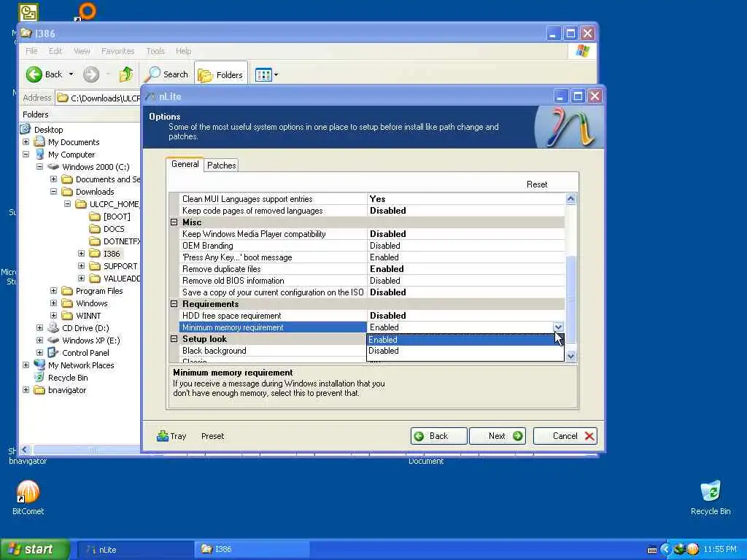Click the globe network icon in system tray
Viewport: 747px width, 560px height.
coord(679,550)
